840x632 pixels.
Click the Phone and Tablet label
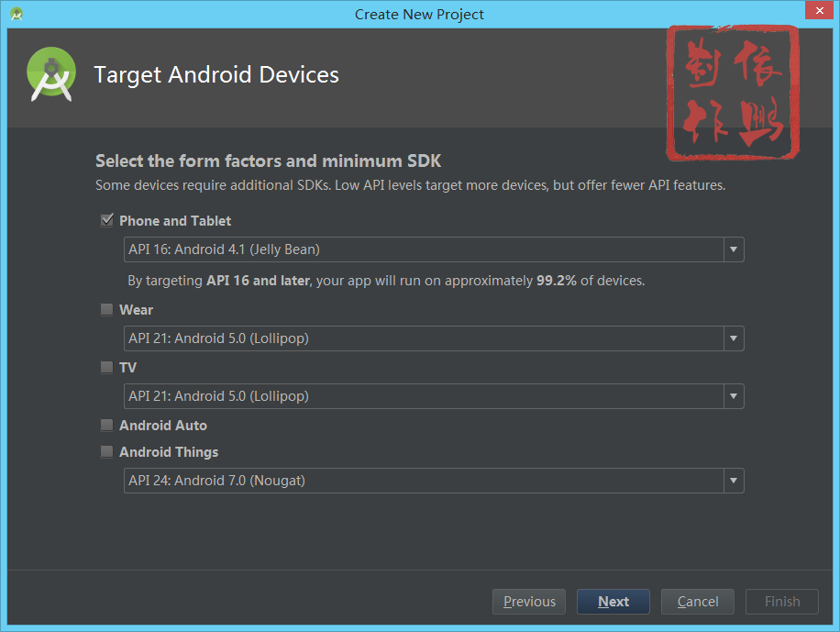[175, 221]
